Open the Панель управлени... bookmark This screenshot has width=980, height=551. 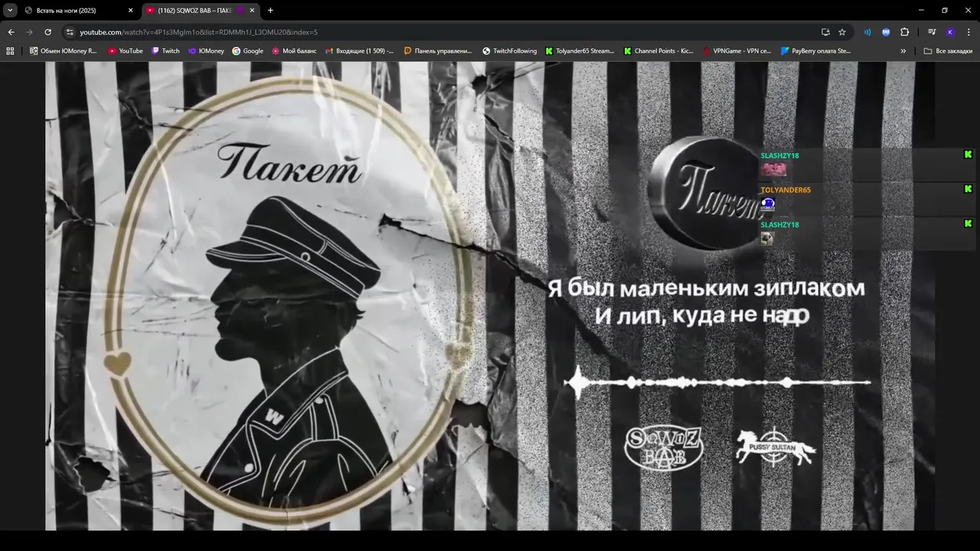(x=438, y=51)
